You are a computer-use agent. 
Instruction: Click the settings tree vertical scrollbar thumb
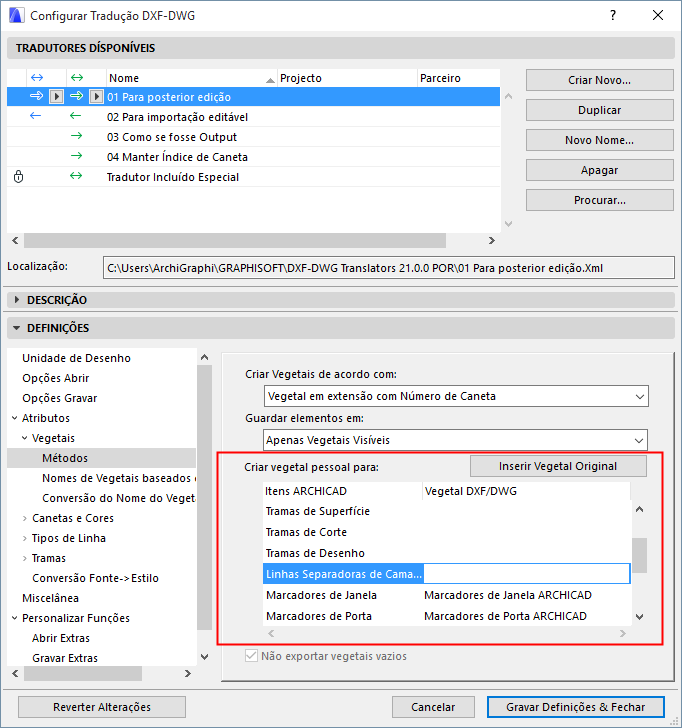[204, 497]
